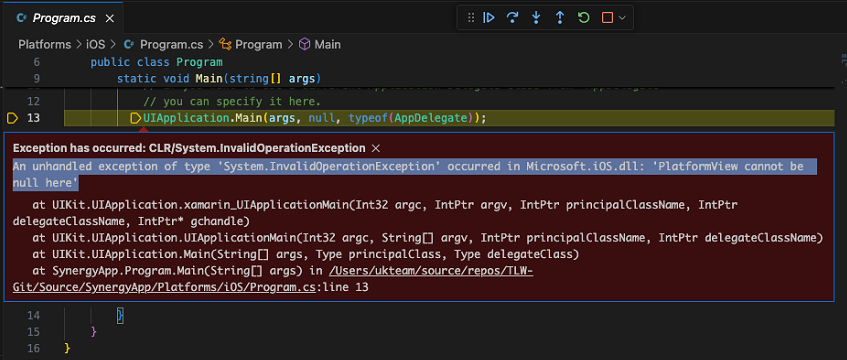Click Step Out debug icon

560,18
